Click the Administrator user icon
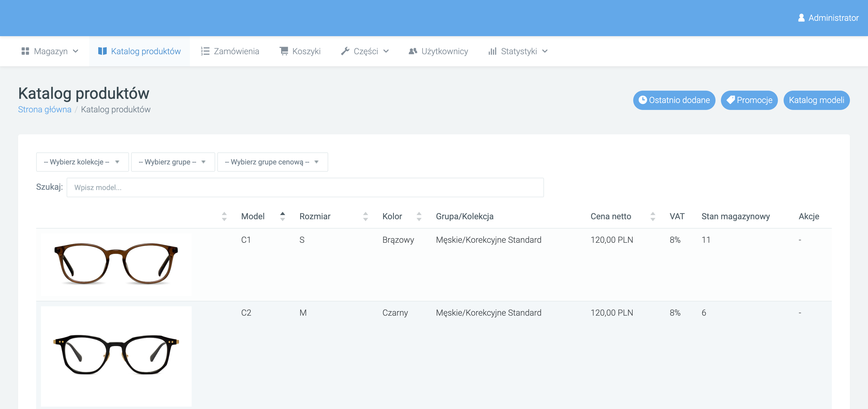 [801, 18]
